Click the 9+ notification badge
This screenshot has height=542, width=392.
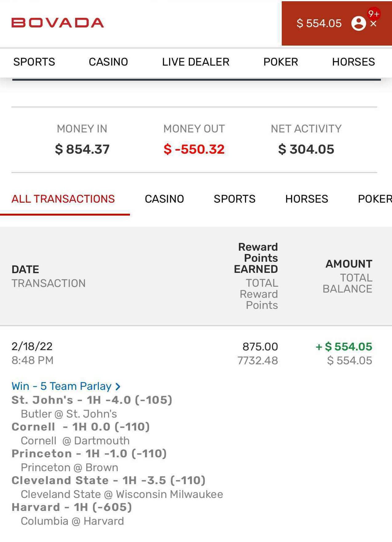coord(374,14)
